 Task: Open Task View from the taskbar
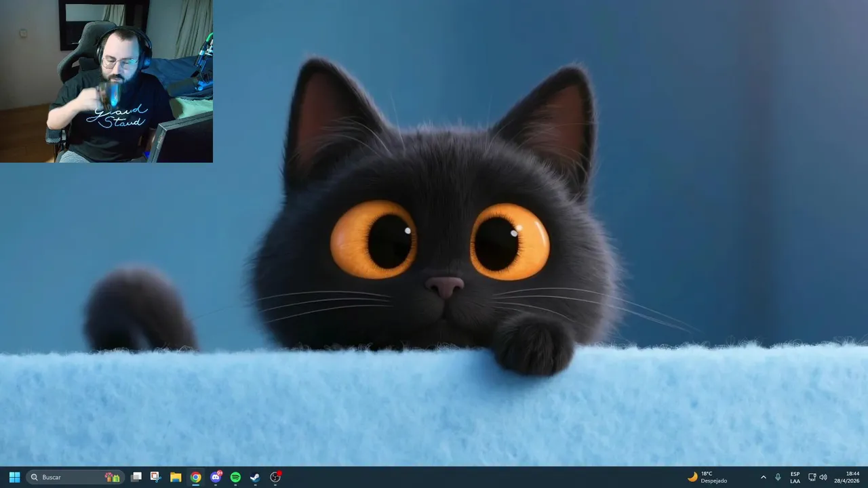click(x=136, y=477)
